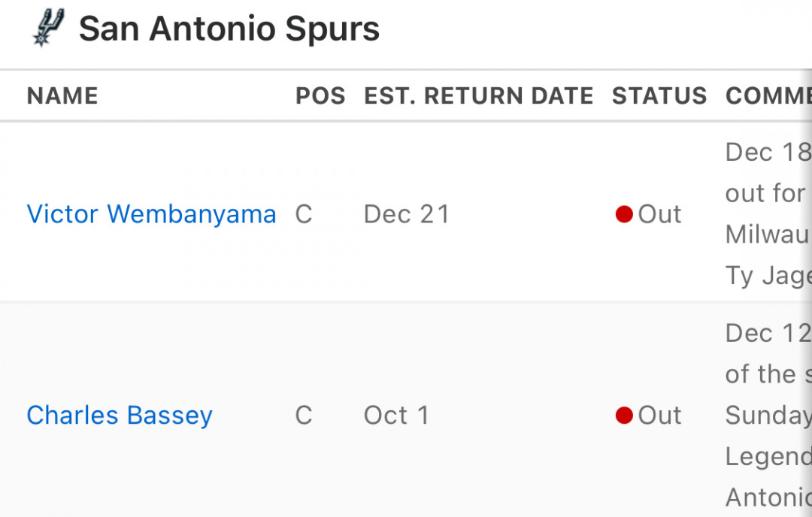Click the Milwaukee line in Wembanyama's comment

pyautogui.click(x=768, y=234)
